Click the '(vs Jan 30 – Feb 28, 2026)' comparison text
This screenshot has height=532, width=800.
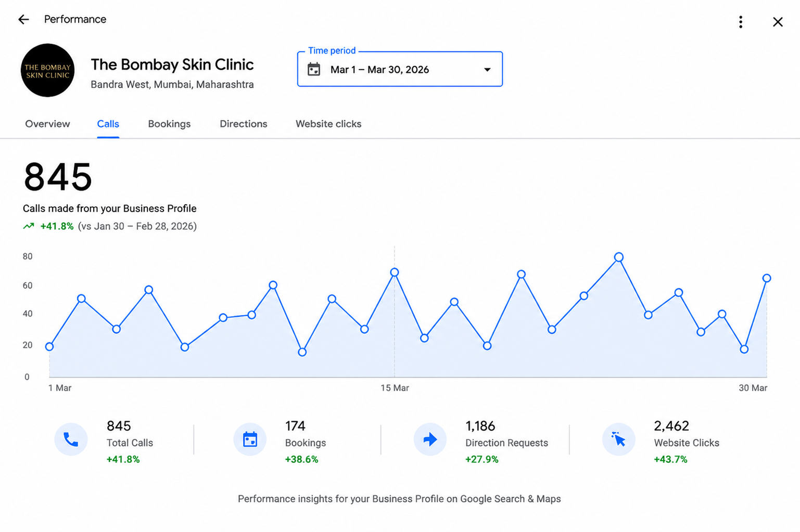[x=137, y=226]
